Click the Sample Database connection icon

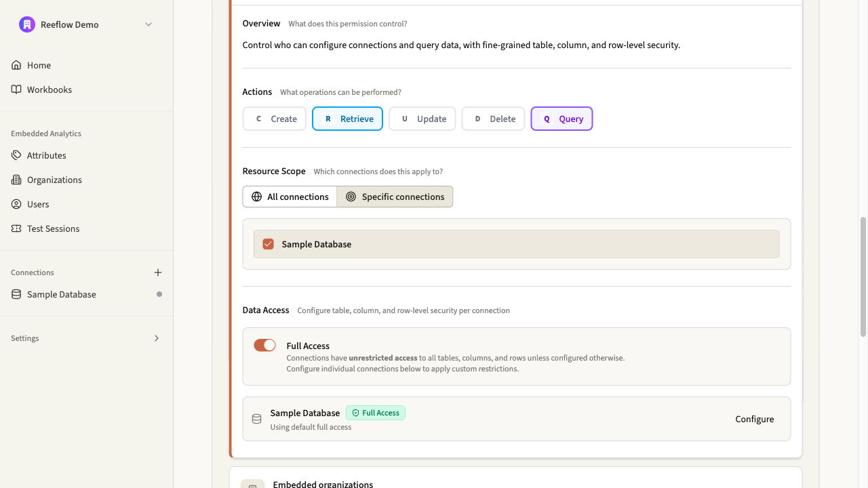16,294
